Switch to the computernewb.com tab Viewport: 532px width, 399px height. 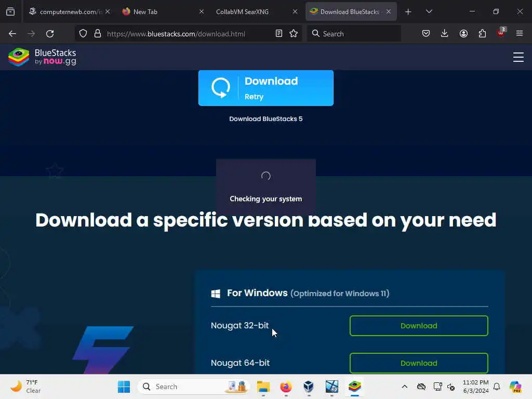(69, 11)
